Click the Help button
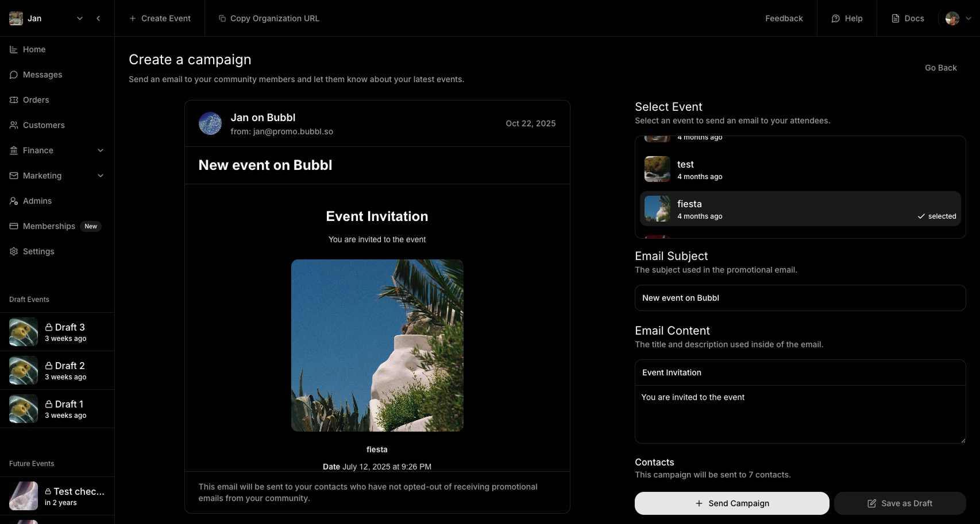The image size is (980, 524). coord(847,18)
